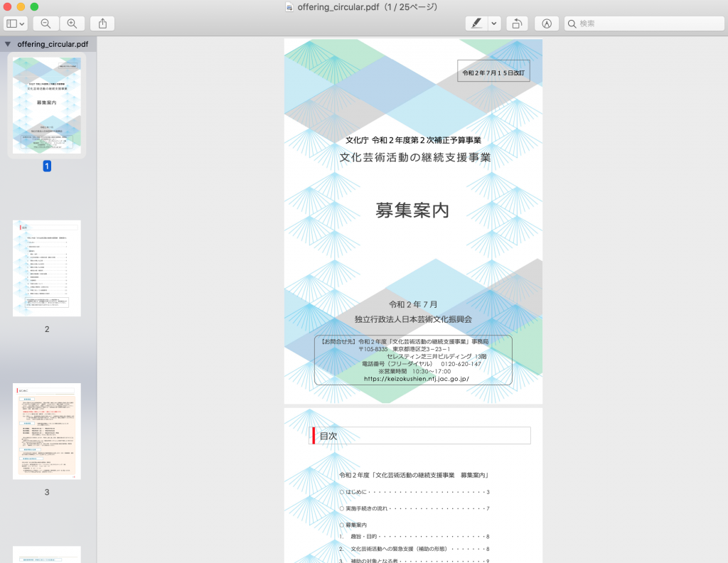Show the Markup toolbar
This screenshot has width=728, height=563.
coord(547,23)
